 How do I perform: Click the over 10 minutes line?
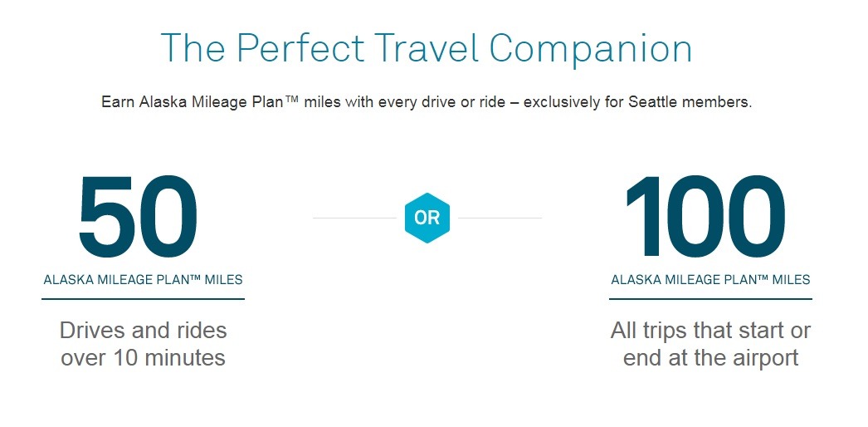pos(143,358)
